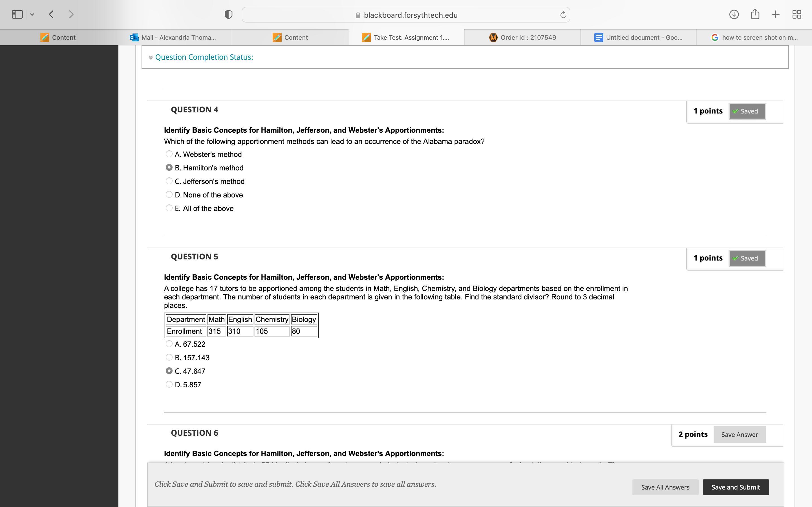Screen dimensions: 812x507
Task: Click the forward navigation arrow
Action: pyautogui.click(x=71, y=14)
